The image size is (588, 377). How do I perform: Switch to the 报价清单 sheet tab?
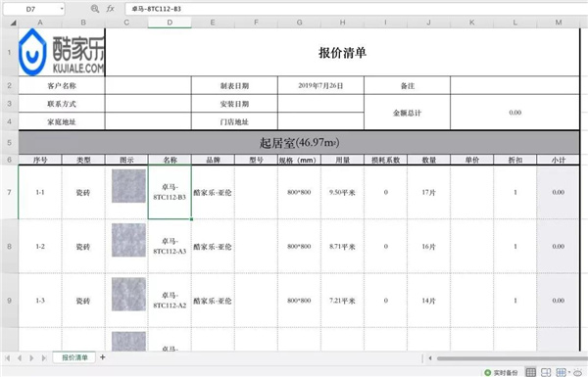(74, 357)
